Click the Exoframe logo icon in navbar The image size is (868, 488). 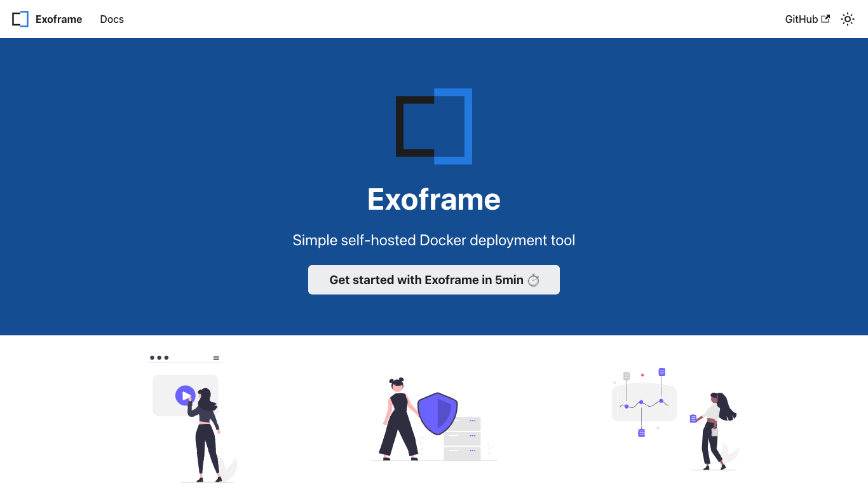tap(20, 19)
